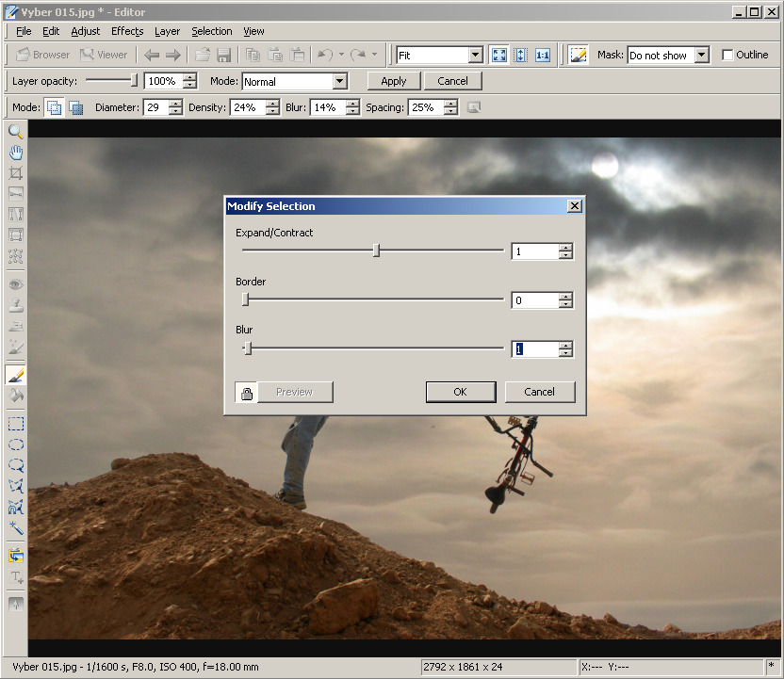Image resolution: width=784 pixels, height=679 pixels.
Task: Pick the Ellipse selection tool
Action: [x=16, y=445]
